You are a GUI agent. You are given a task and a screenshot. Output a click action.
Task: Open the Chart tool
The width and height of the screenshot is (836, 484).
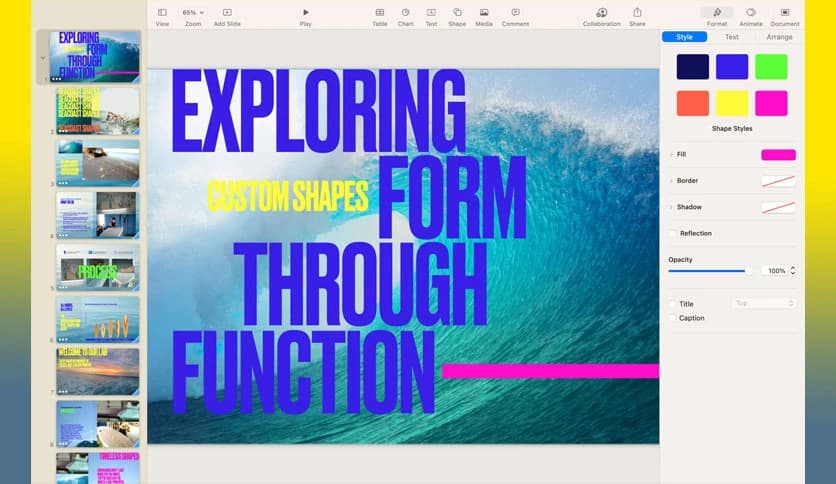(x=405, y=12)
